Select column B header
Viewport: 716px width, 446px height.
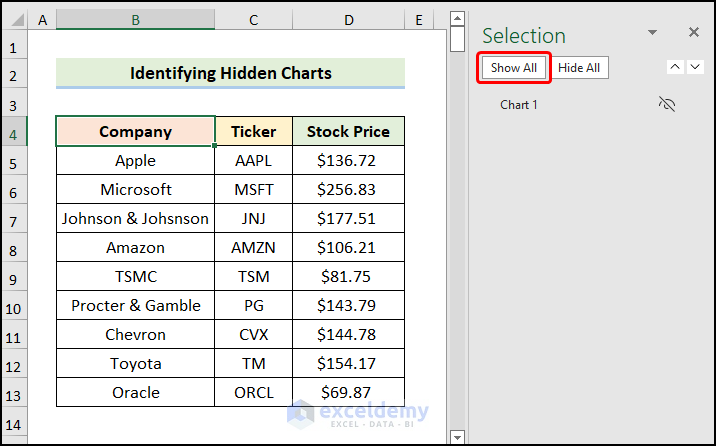coord(136,20)
